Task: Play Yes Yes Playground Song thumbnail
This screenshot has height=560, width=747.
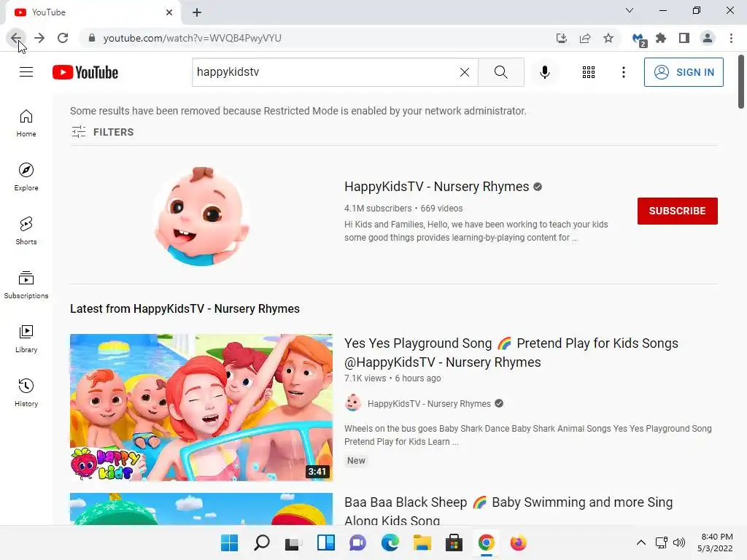Action: (x=201, y=407)
